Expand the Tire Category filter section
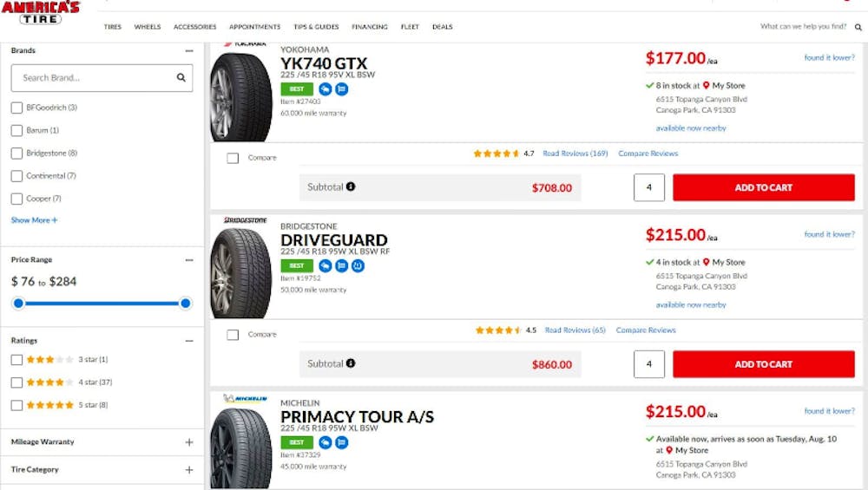 [189, 470]
